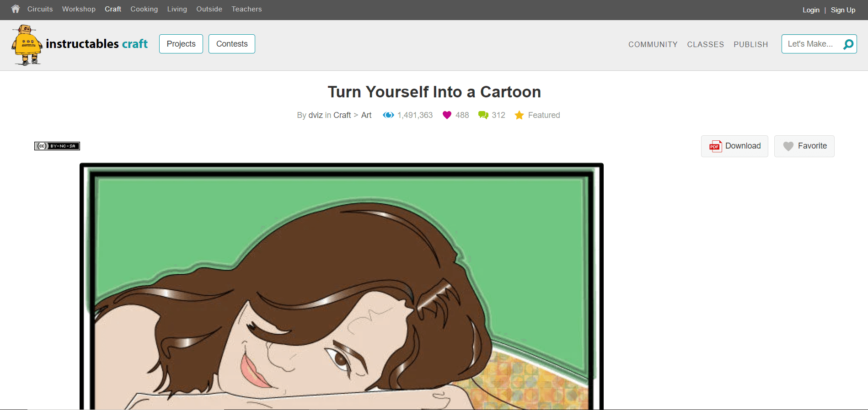The image size is (868, 410).
Task: Click the 312 comments count
Action: [498, 115]
